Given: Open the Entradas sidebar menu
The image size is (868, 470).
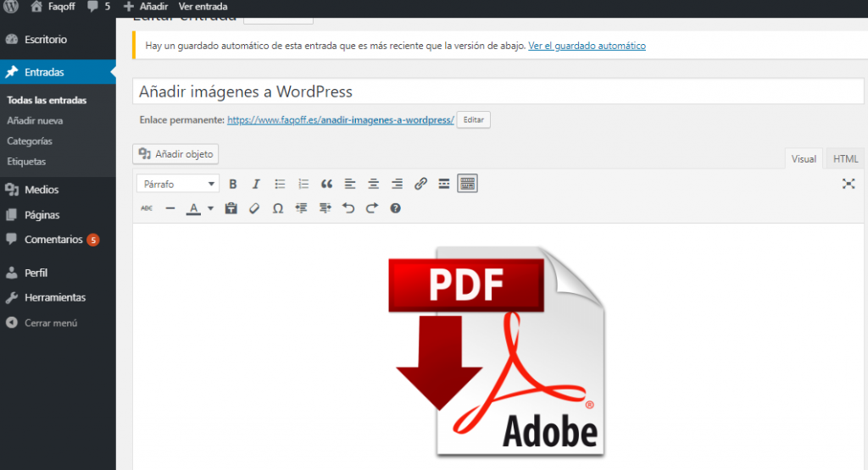Looking at the screenshot, I should pyautogui.click(x=58, y=72).
